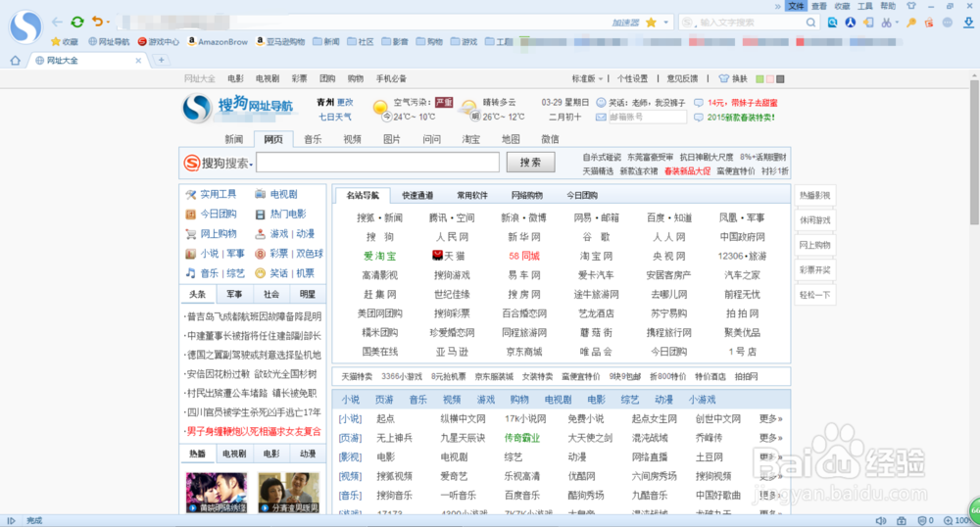Click the orange undo closed-tab arrow
The width and height of the screenshot is (980, 527).
coord(97,22)
